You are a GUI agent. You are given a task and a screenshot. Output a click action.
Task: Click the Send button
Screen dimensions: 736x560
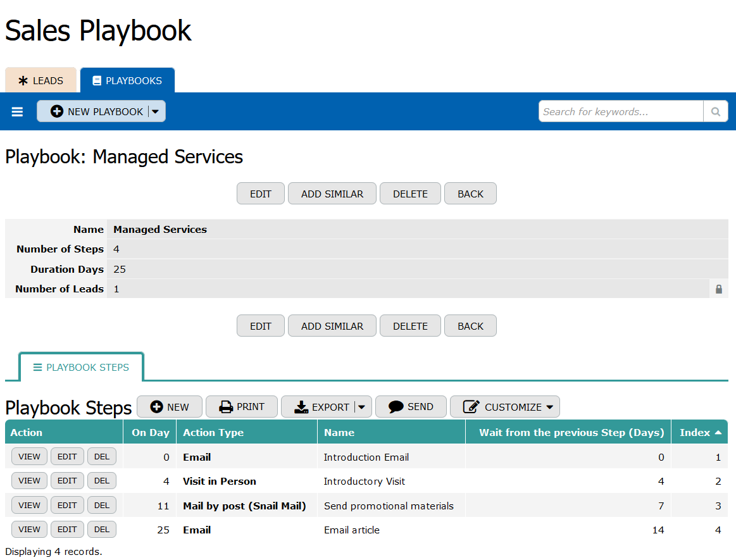411,407
